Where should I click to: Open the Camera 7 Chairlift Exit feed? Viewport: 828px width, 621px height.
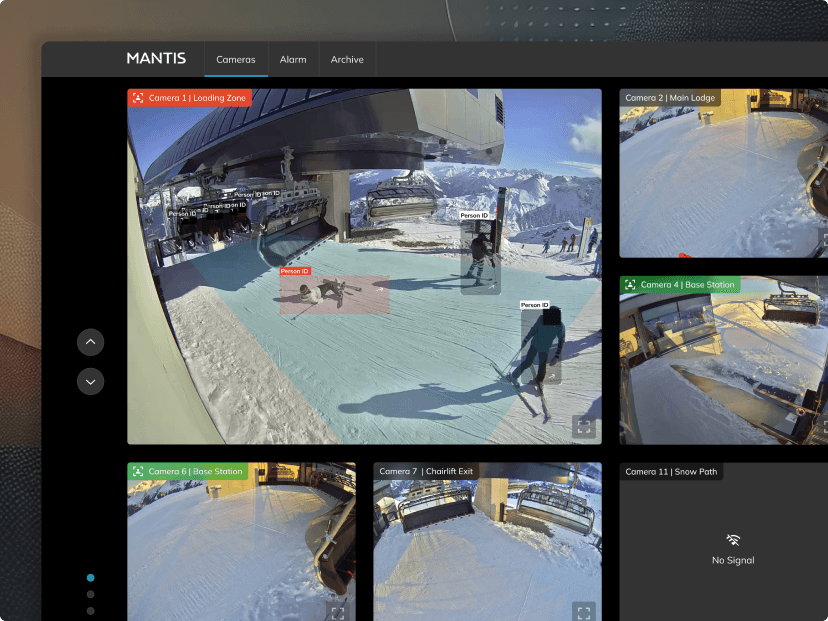487,542
